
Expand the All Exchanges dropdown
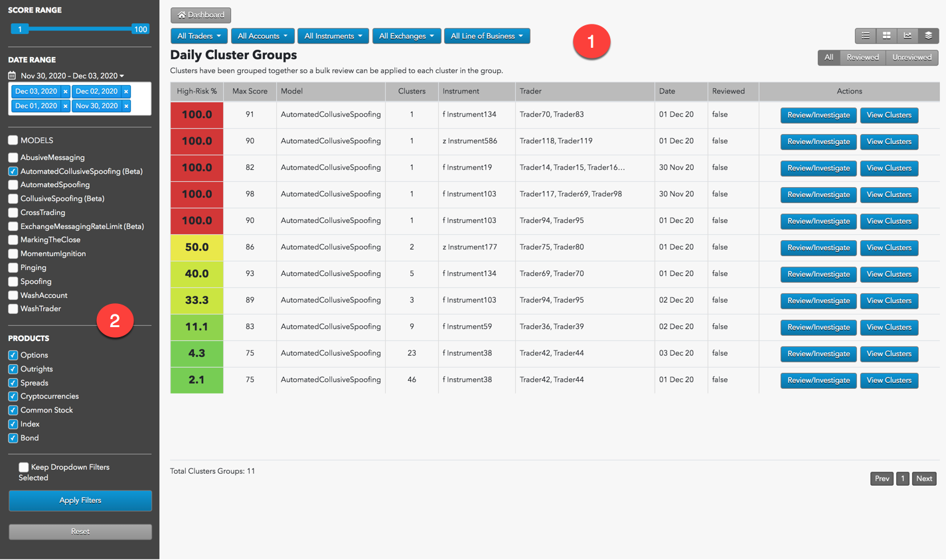tap(406, 36)
